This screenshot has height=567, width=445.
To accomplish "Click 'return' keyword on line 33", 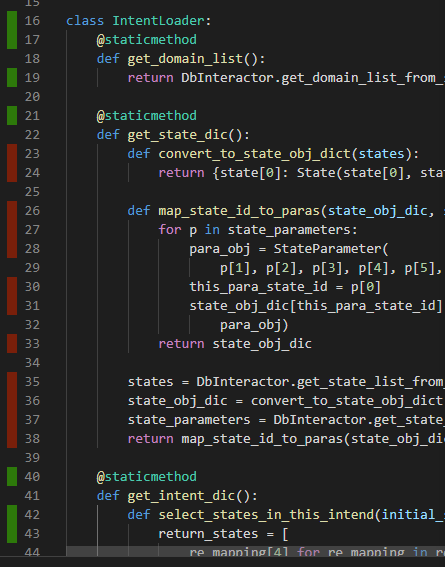I will click(x=181, y=344).
